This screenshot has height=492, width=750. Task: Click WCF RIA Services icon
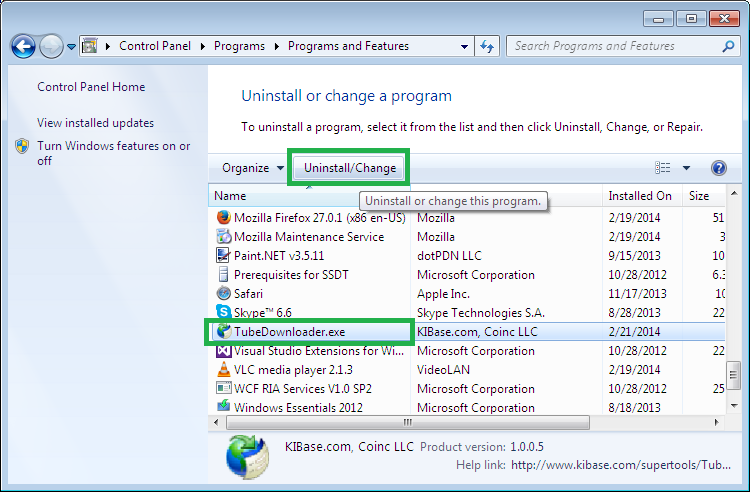(x=223, y=388)
